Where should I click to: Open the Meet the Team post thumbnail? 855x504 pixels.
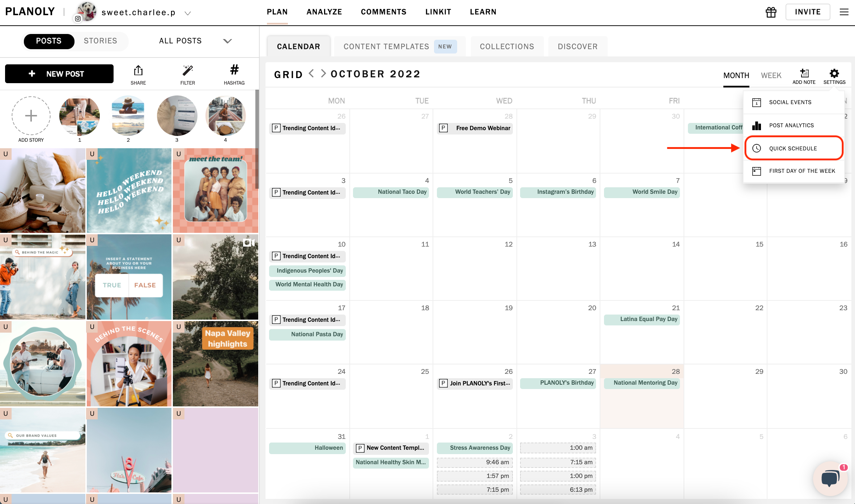pyautogui.click(x=216, y=191)
